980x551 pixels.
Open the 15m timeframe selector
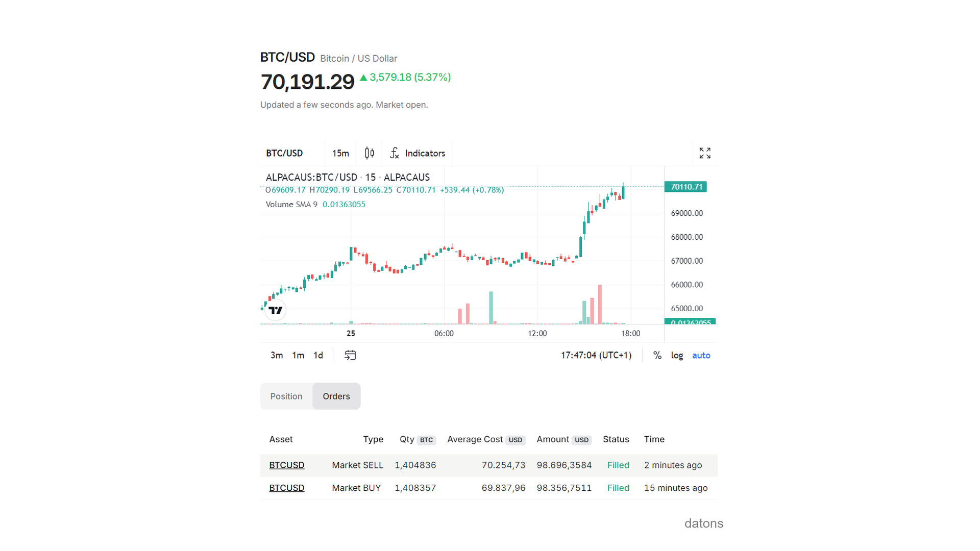point(340,153)
